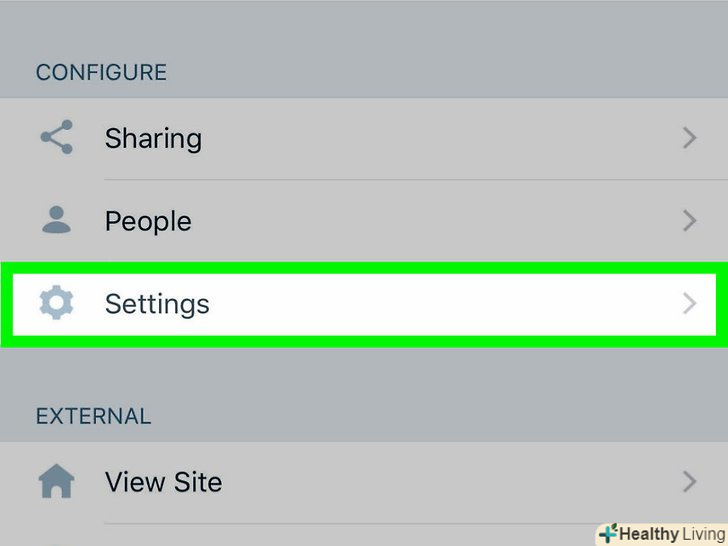Tap the View Site chevron arrow
This screenshot has width=728, height=546.
pos(689,482)
